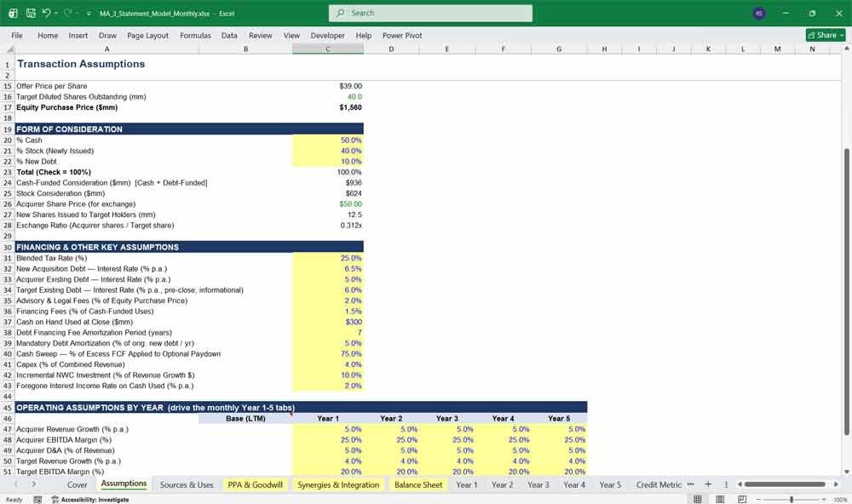Viewport: 852px width, 504px height.
Task: Click the Excel app icon in title bar
Action: (13, 13)
